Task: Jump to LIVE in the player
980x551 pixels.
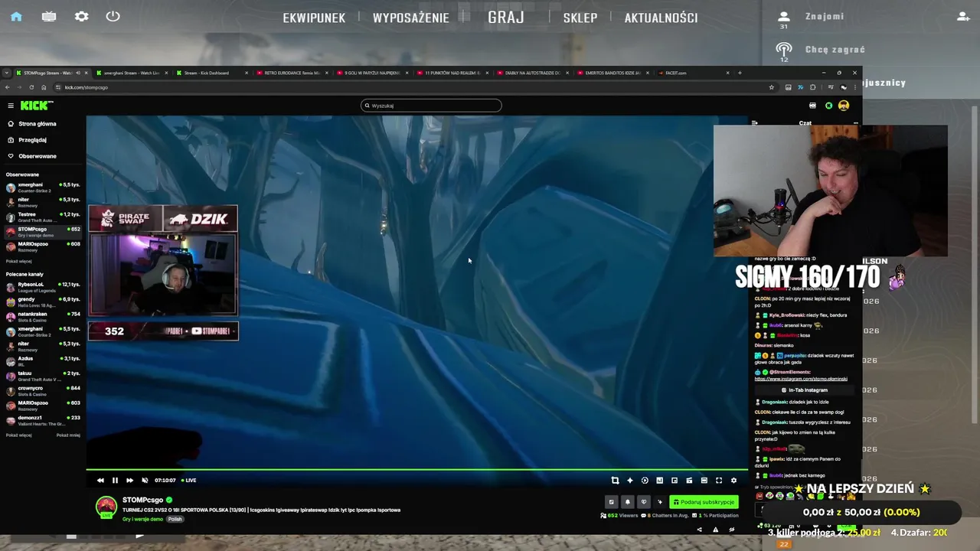Action: coord(188,480)
